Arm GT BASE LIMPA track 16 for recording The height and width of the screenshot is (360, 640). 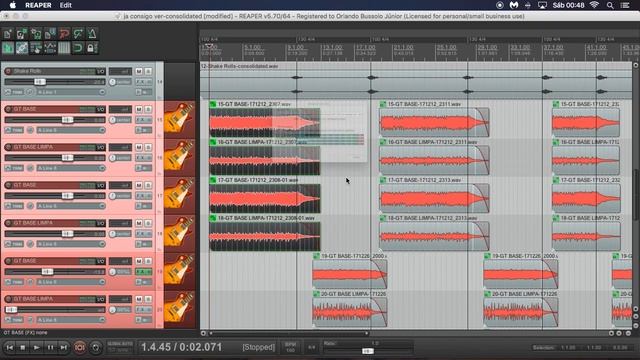tap(8, 147)
